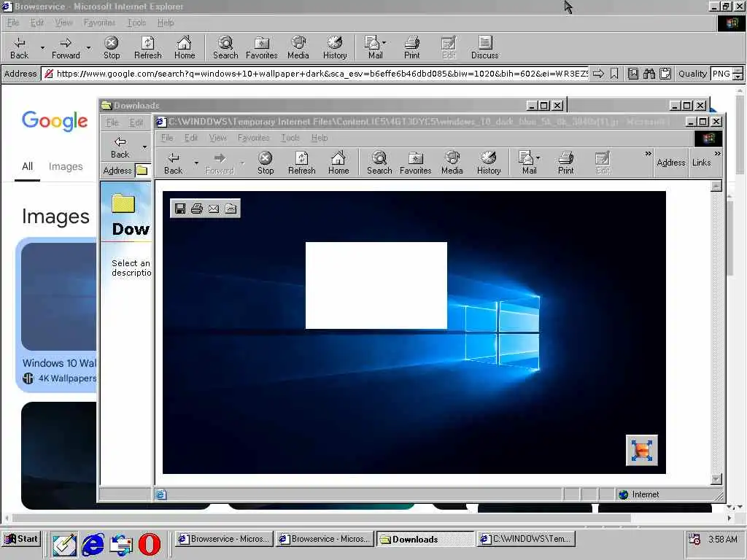
Task: Open History in the front image viewer window
Action: click(x=489, y=163)
